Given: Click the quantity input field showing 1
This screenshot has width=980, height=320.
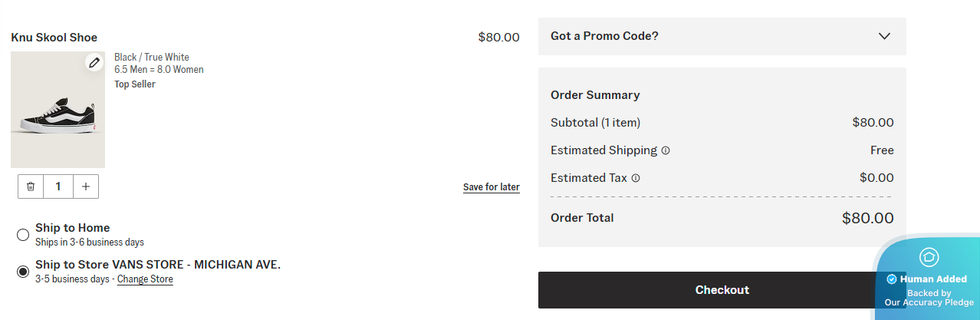Looking at the screenshot, I should click(x=58, y=186).
